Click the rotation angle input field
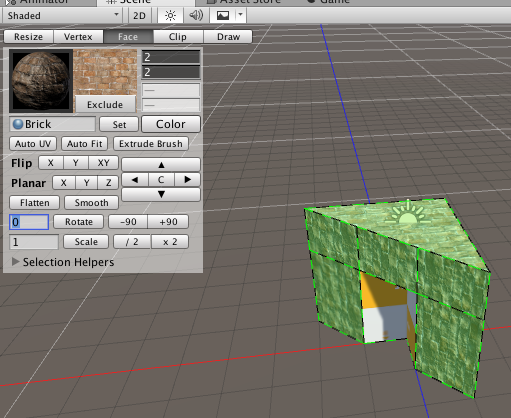The width and height of the screenshot is (511, 418). click(29, 222)
